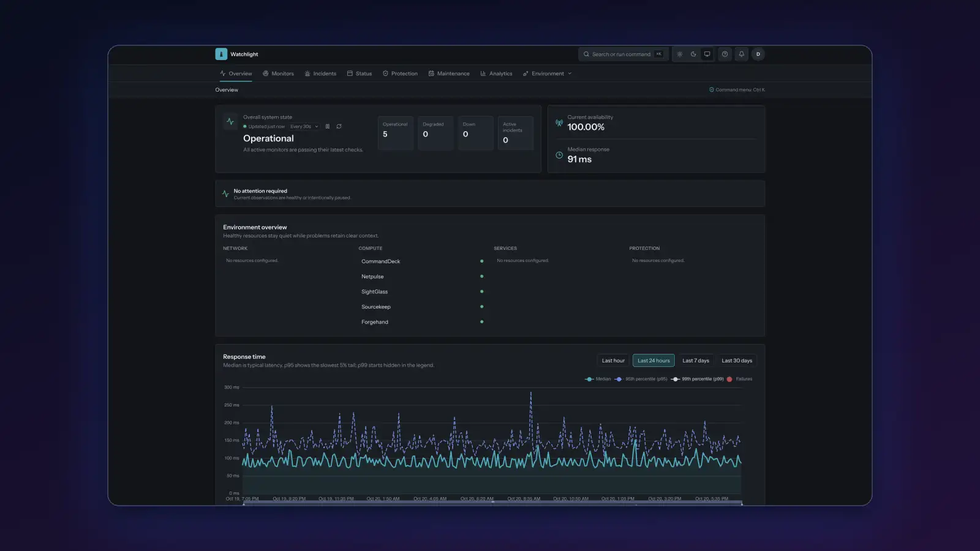Open notifications bell icon
980x551 pixels.
[x=741, y=54]
